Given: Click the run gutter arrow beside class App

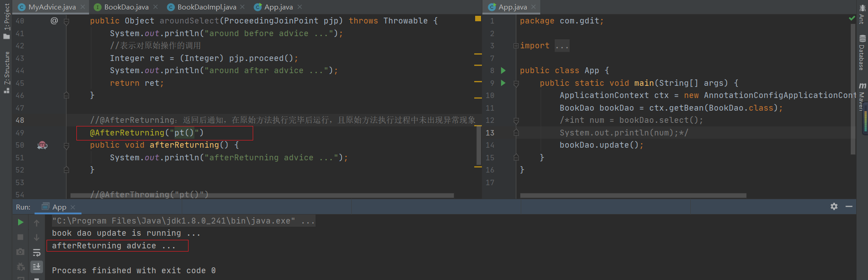Looking at the screenshot, I should (x=503, y=70).
